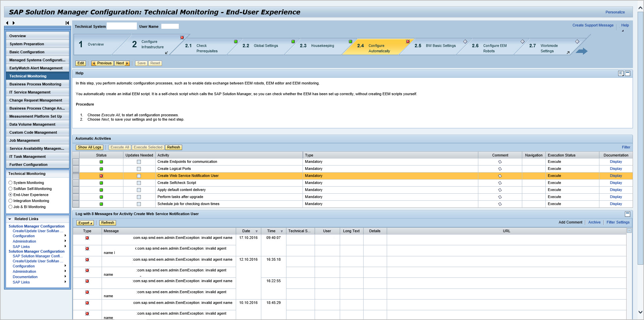The height and width of the screenshot is (320, 644).
Task: Click green status icon on step 2.2 Global Settings
Action: coord(293,42)
